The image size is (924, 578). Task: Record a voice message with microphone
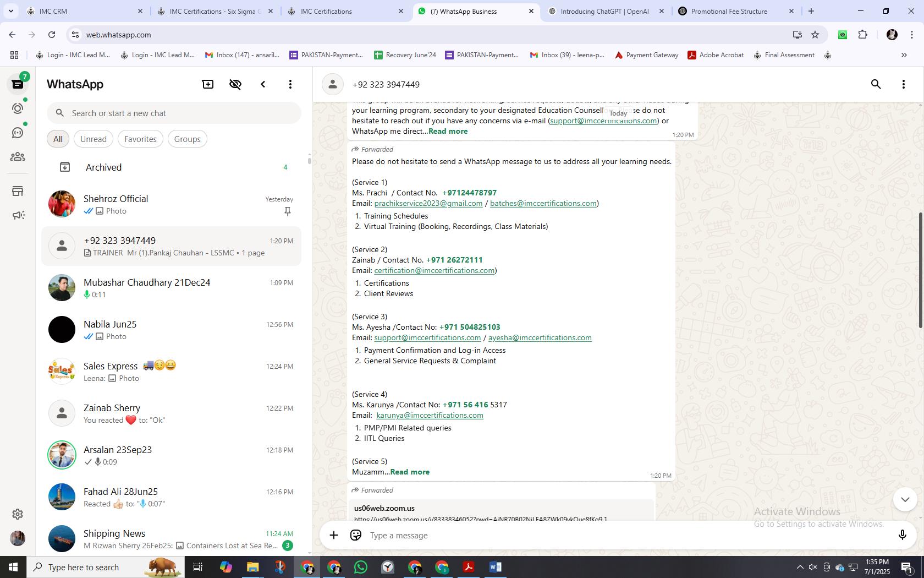coord(902,535)
